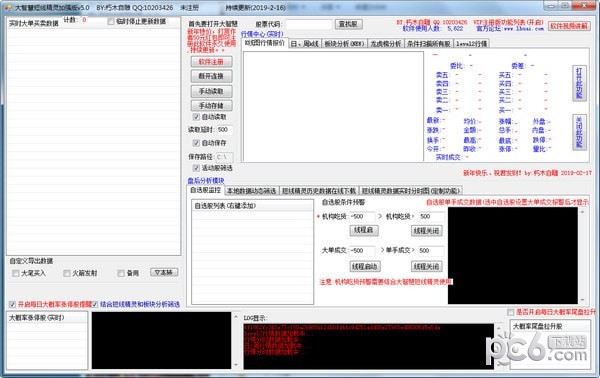Screen dimensions: 600x378
Task: Click the 查找股 stock search button
Action: [348, 24]
